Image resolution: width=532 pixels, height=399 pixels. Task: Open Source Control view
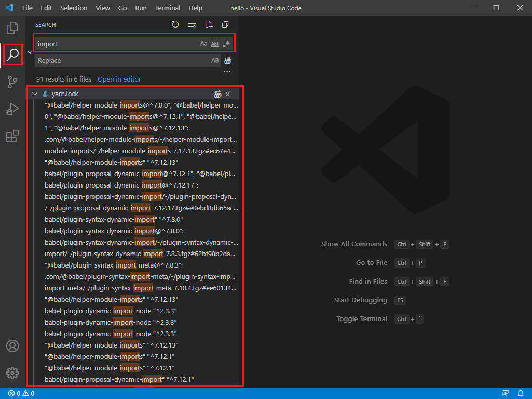[12, 82]
